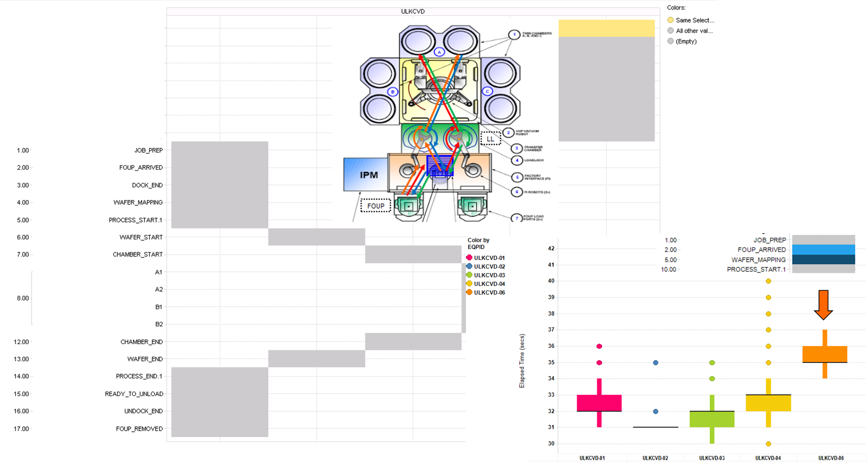This screenshot has width=868, height=462.
Task: Select twin chamber A circle marker
Action: pyautogui.click(x=439, y=52)
